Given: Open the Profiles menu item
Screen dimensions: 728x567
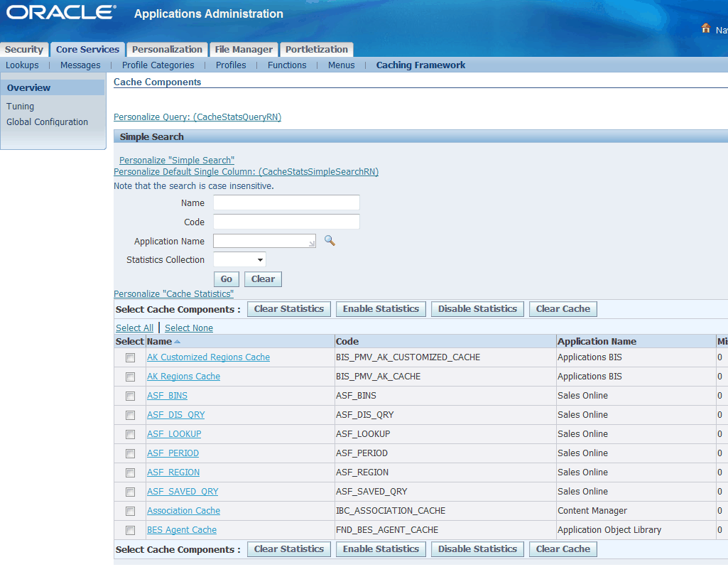Looking at the screenshot, I should coord(231,65).
